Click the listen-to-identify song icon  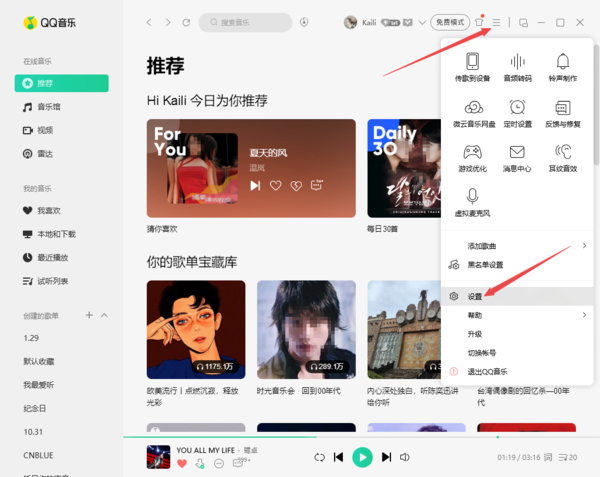click(x=304, y=22)
